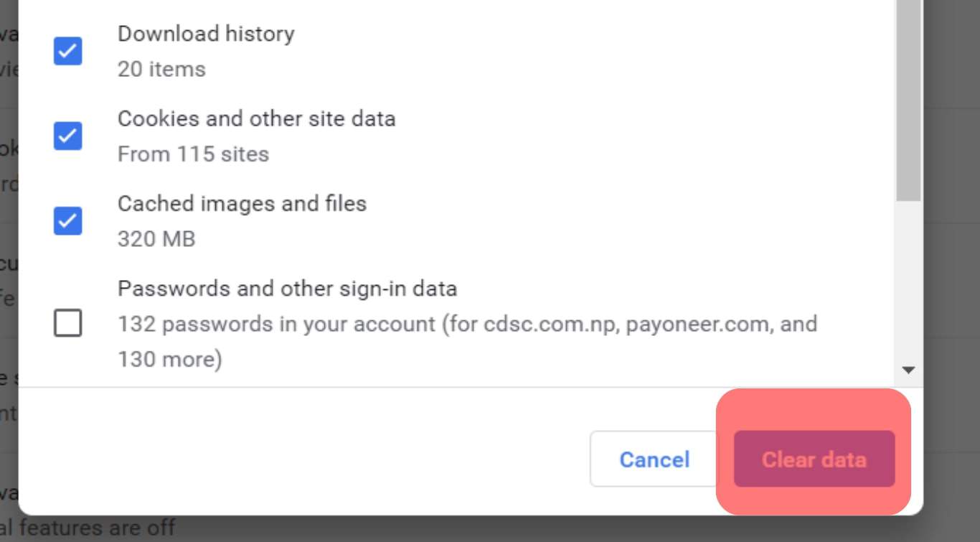Viewport: 980px width, 542px height.
Task: Click the "132 passwords in your account" description
Action: click(276, 324)
